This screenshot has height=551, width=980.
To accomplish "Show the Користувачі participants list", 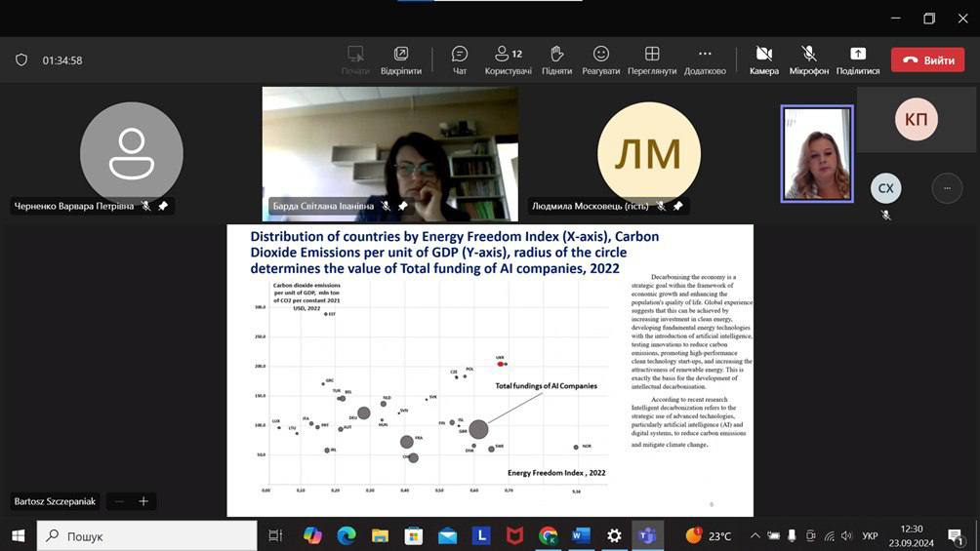I will tap(509, 59).
